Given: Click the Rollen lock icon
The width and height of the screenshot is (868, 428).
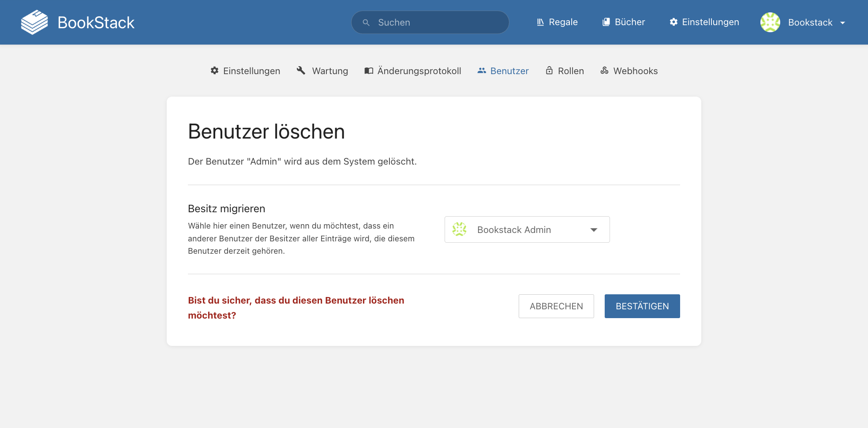Looking at the screenshot, I should tap(549, 71).
